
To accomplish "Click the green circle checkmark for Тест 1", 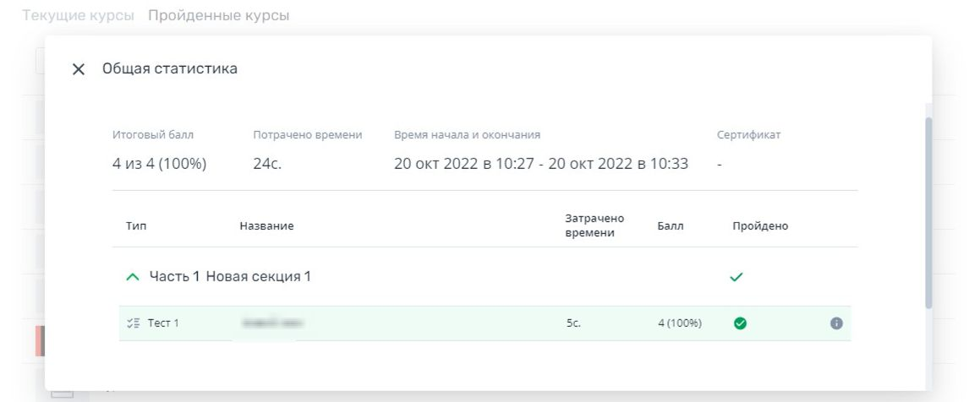I will point(740,323).
